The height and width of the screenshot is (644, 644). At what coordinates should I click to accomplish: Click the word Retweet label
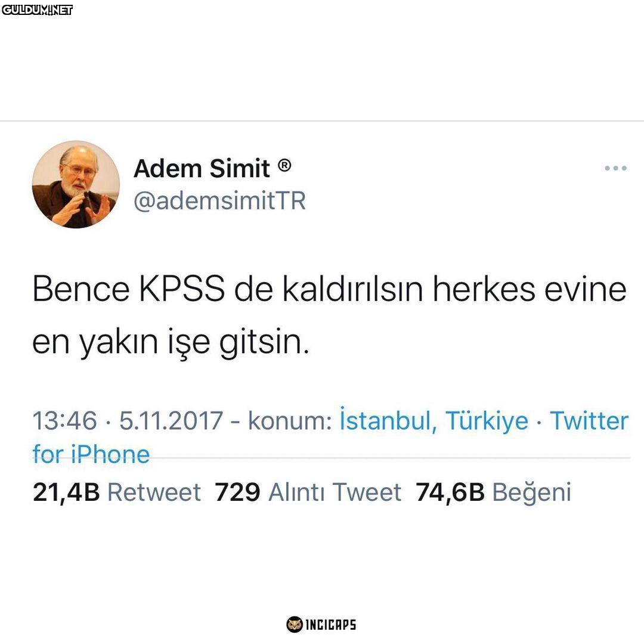click(154, 492)
